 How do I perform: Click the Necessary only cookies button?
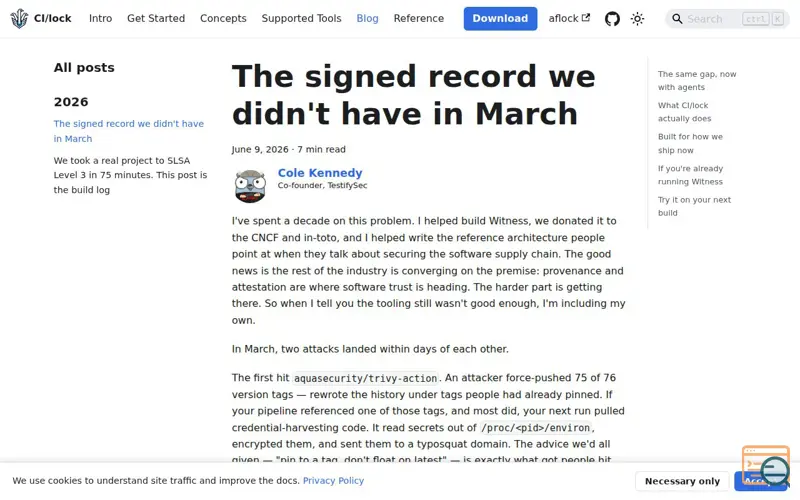(682, 481)
